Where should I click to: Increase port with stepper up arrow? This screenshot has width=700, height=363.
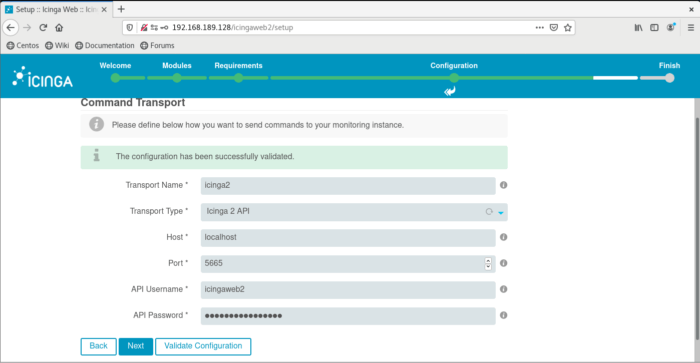488,260
